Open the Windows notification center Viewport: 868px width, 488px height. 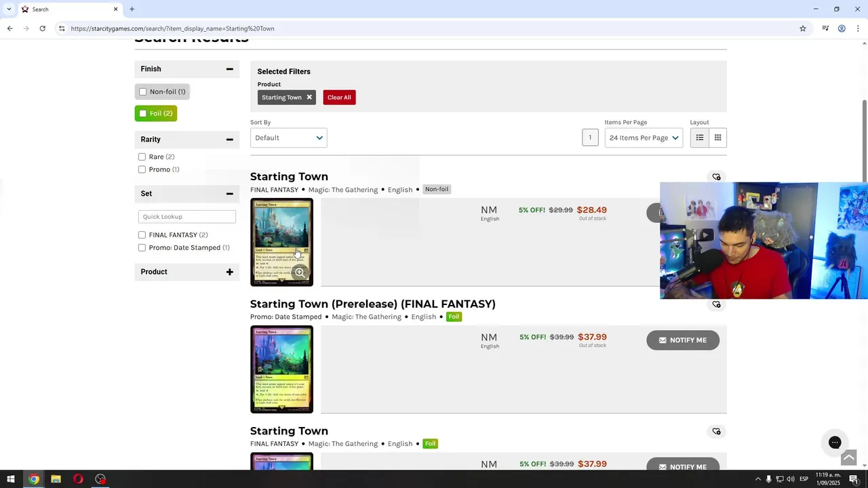tap(854, 479)
